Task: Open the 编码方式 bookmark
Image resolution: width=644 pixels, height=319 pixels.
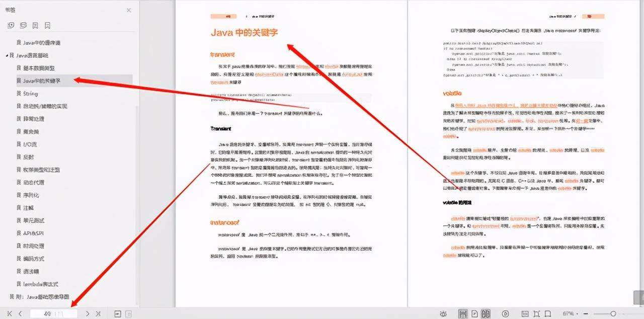Action: 34,259
